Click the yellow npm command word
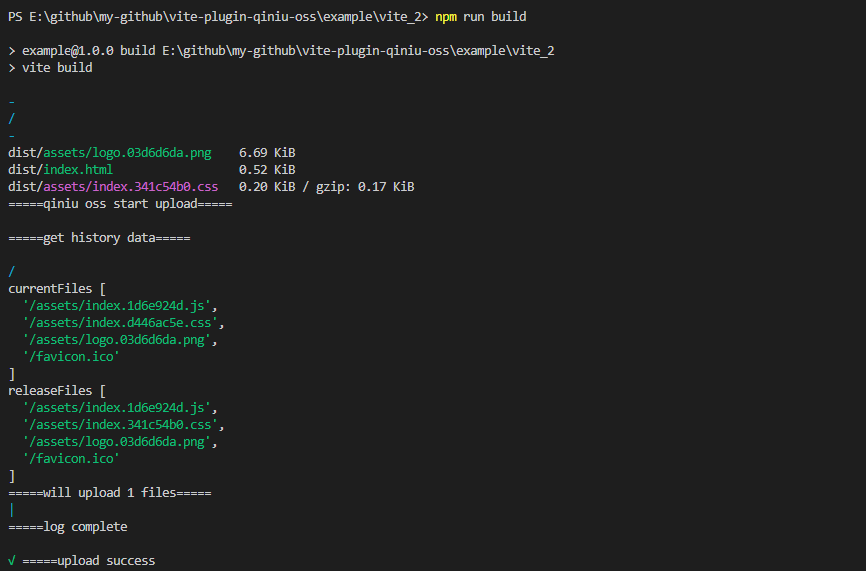 (x=446, y=17)
